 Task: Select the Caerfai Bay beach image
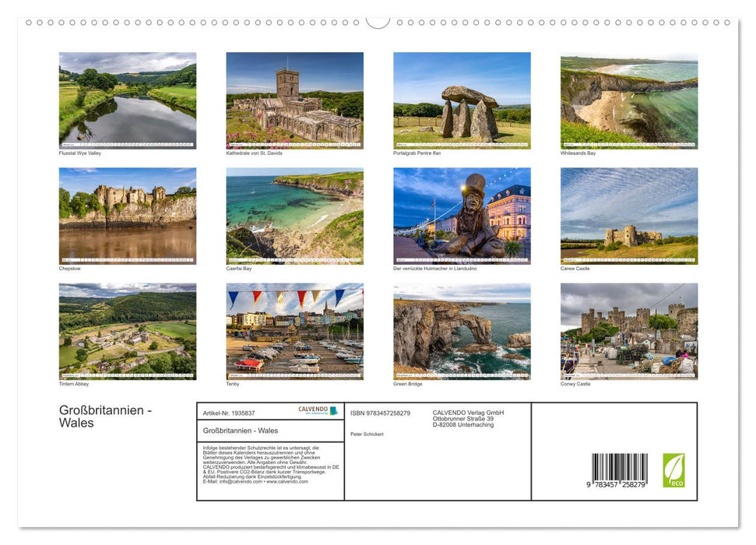tap(294, 215)
